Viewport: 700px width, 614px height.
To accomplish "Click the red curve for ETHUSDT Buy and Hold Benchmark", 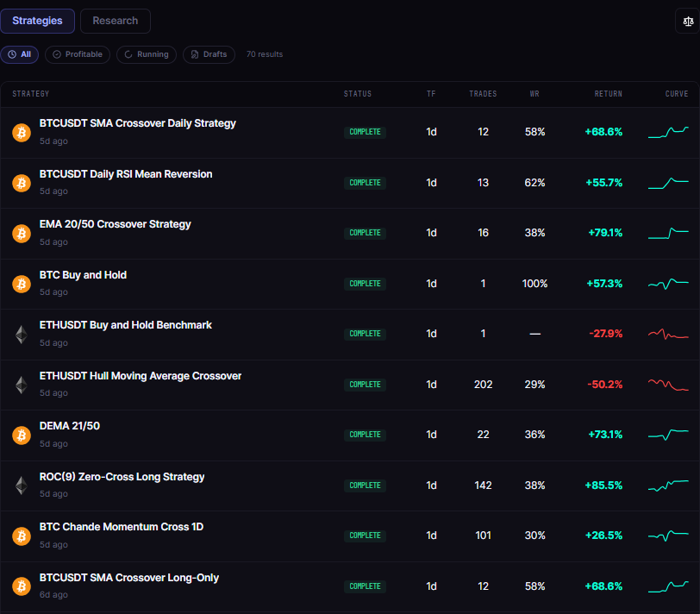I will (668, 334).
